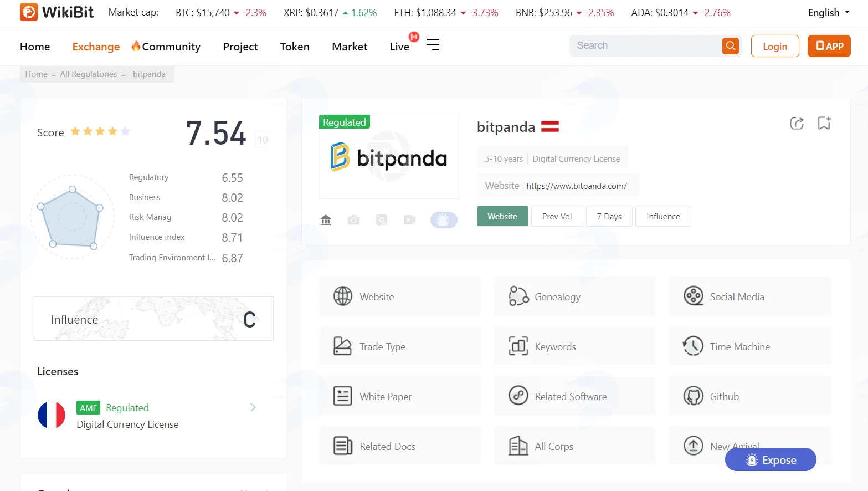
Task: Open the Market nav item
Action: [350, 47]
